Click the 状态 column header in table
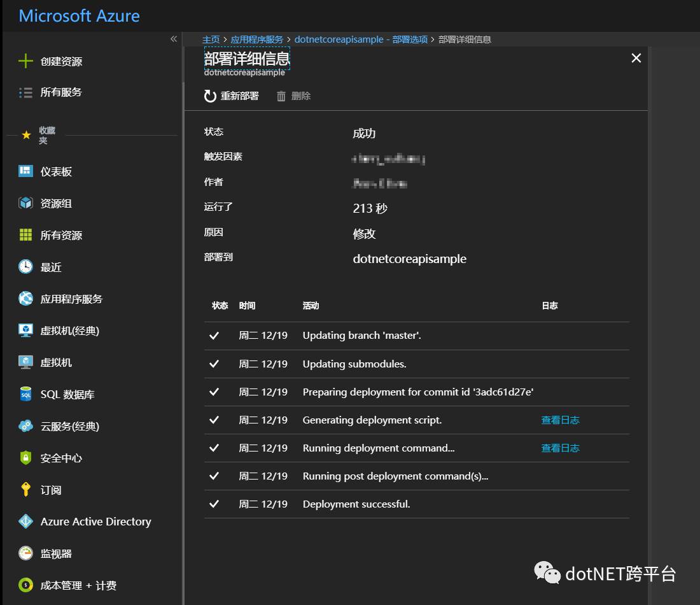700x605 pixels. click(x=220, y=306)
